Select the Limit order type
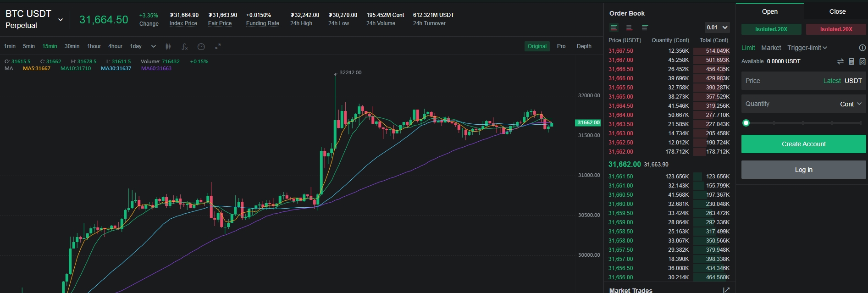The width and height of the screenshot is (868, 293). point(748,48)
